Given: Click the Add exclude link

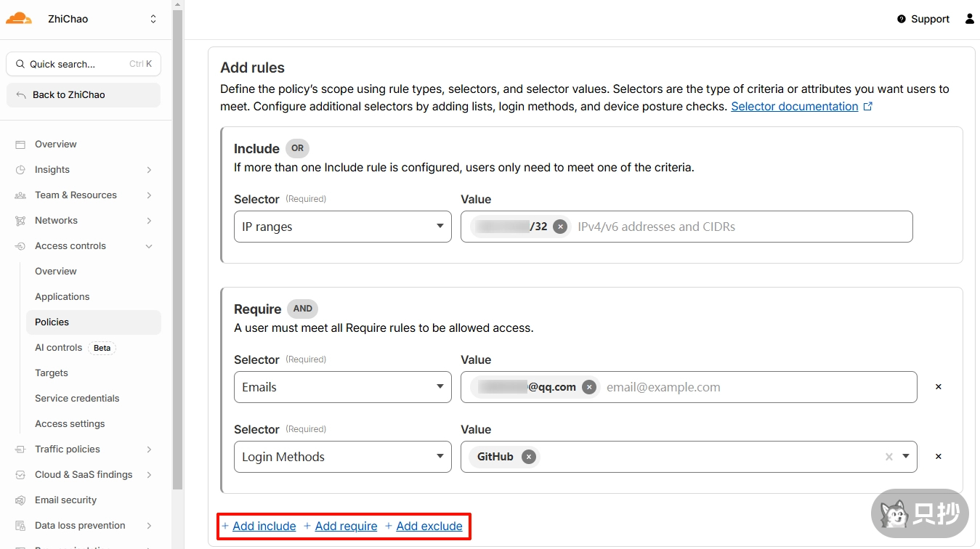Looking at the screenshot, I should point(429,526).
